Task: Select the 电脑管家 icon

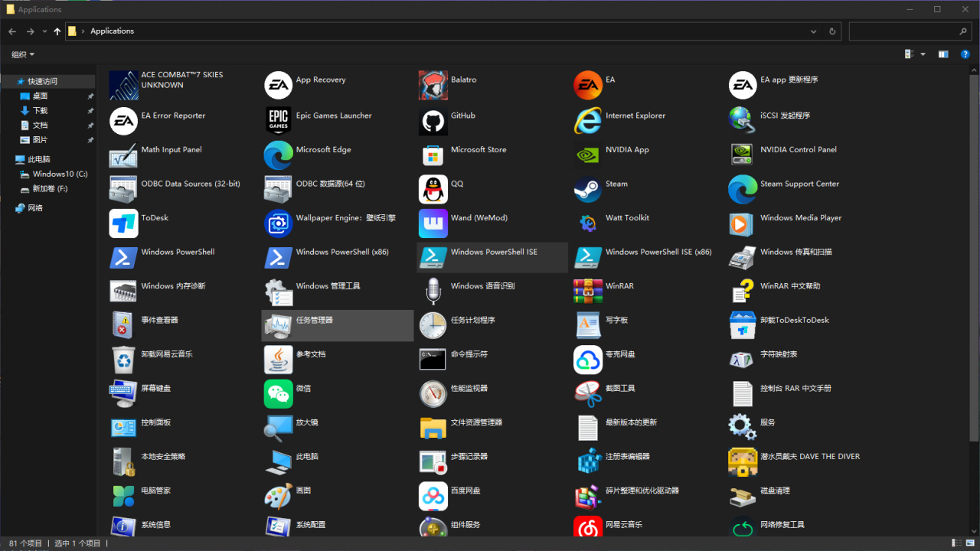Action: click(x=123, y=496)
